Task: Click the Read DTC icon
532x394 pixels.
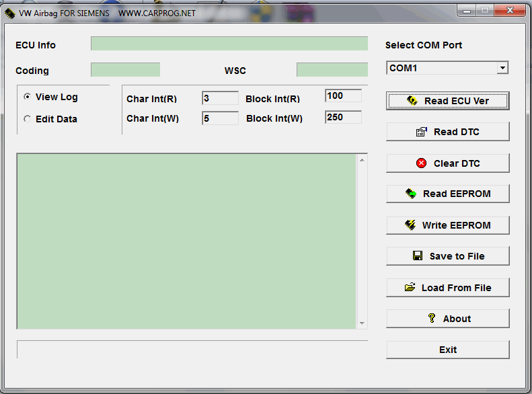Action: pos(422,132)
